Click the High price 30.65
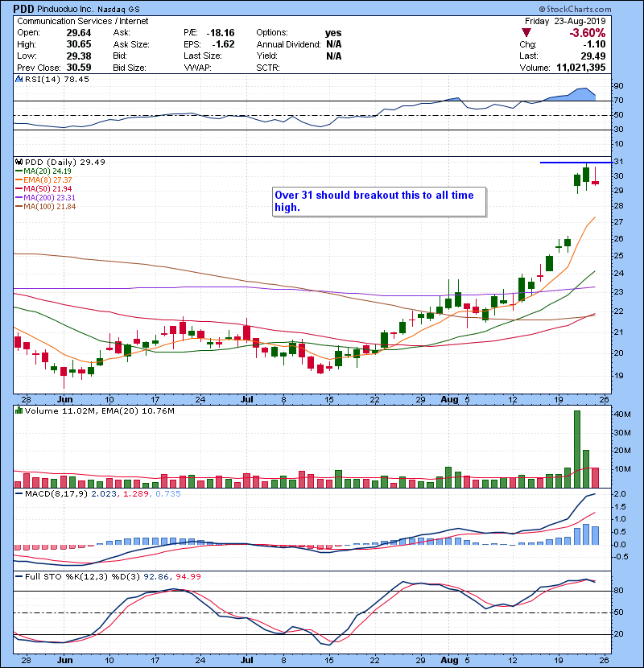 [79, 44]
